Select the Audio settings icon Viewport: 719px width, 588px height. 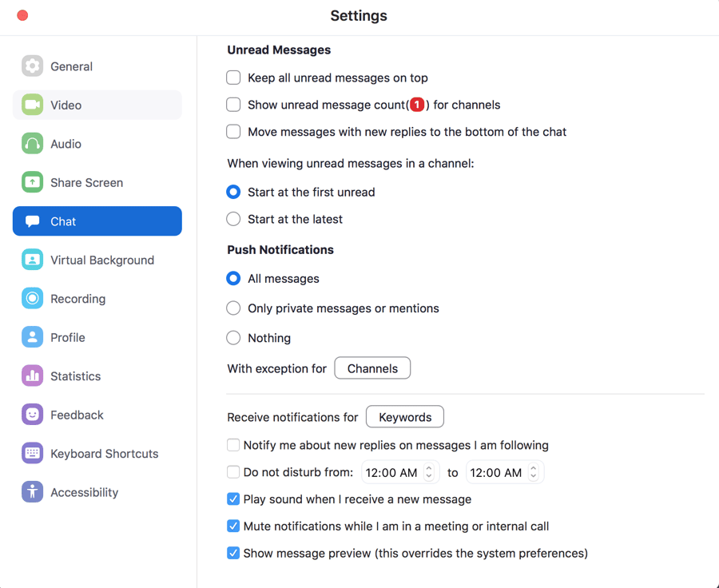(x=32, y=144)
